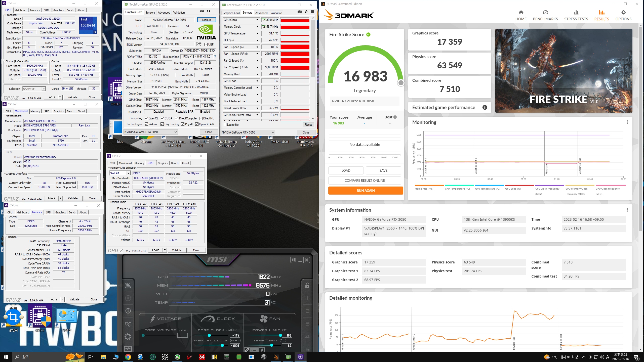Enable the Log to file checkbox
Viewport: 644px width, 362px height.
click(x=225, y=125)
